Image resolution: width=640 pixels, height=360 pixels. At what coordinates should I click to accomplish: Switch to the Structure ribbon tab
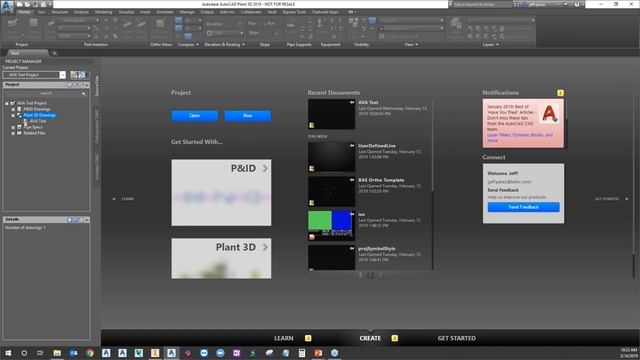tap(60, 12)
